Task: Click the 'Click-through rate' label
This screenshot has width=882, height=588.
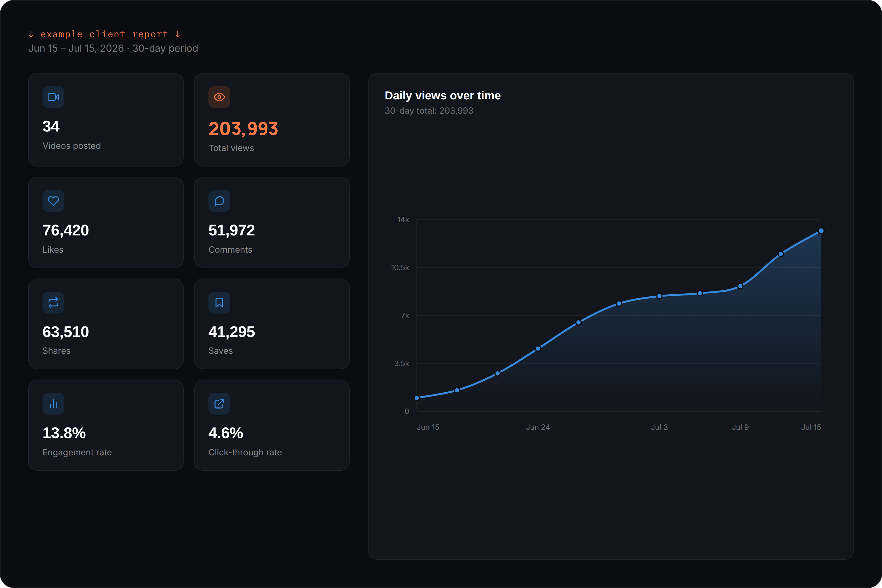Action: (245, 452)
